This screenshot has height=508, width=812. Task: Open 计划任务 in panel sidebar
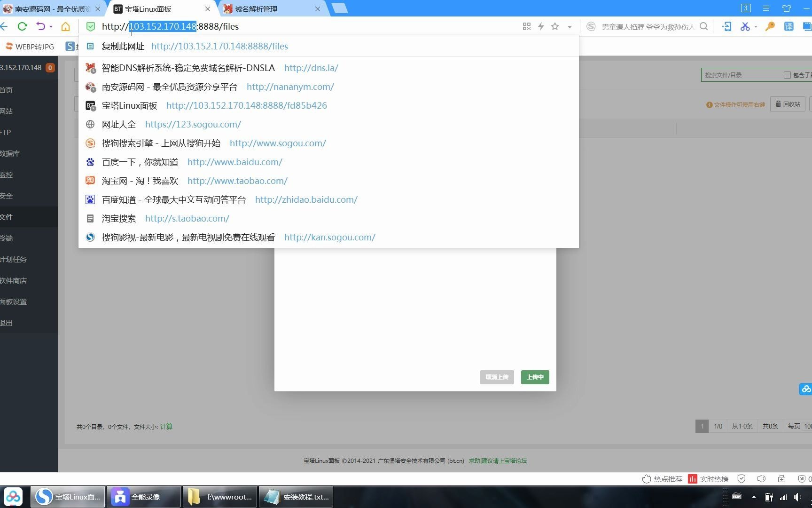pos(28,259)
